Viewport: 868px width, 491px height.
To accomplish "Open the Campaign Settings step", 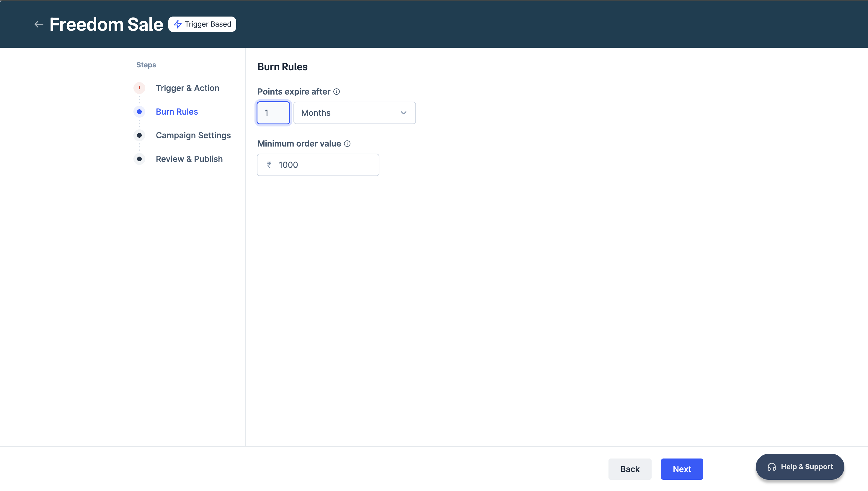I will tap(193, 135).
